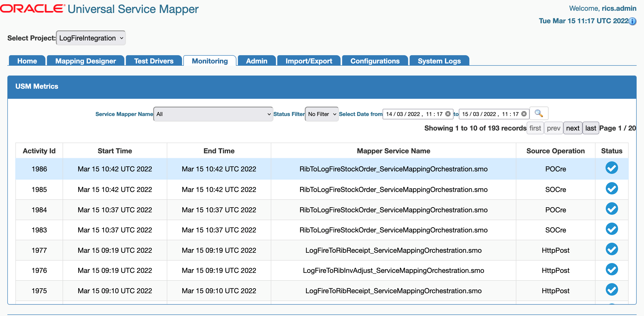Click the status checkmark for activity 1977
The image size is (644, 316).
pyautogui.click(x=612, y=249)
